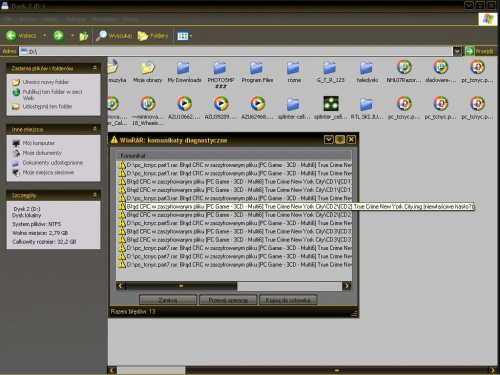The height and width of the screenshot is (375, 500).
Task: Click the green forward arrow button
Action: click(59, 36)
